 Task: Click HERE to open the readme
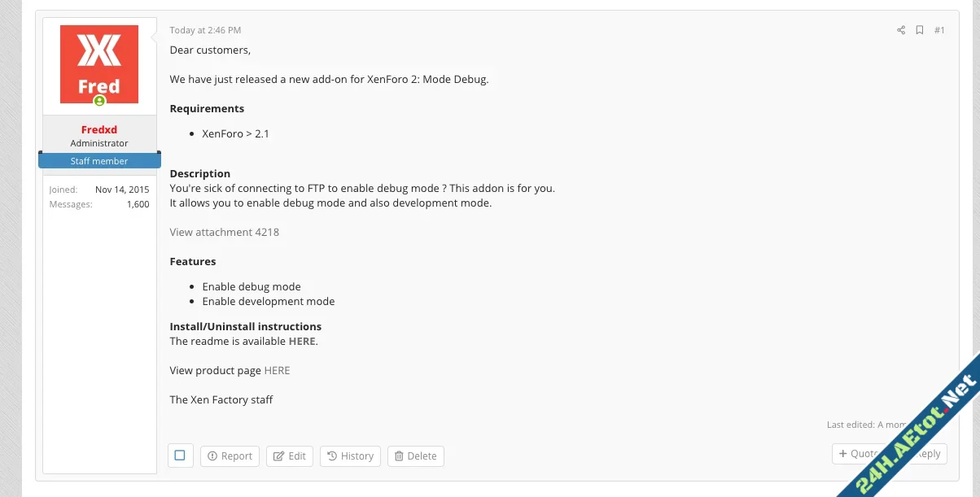tap(301, 341)
